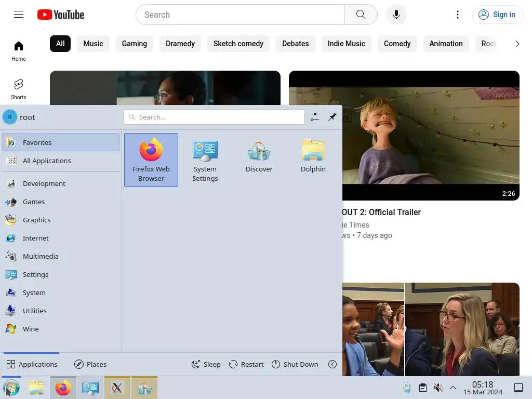Click the Shut Down button
This screenshot has width=532, height=399.
pos(295,364)
